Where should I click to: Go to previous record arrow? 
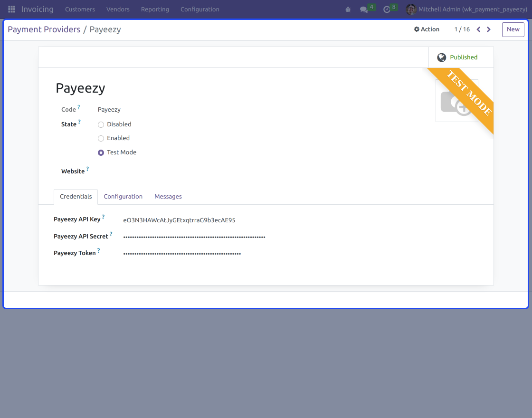click(x=478, y=29)
